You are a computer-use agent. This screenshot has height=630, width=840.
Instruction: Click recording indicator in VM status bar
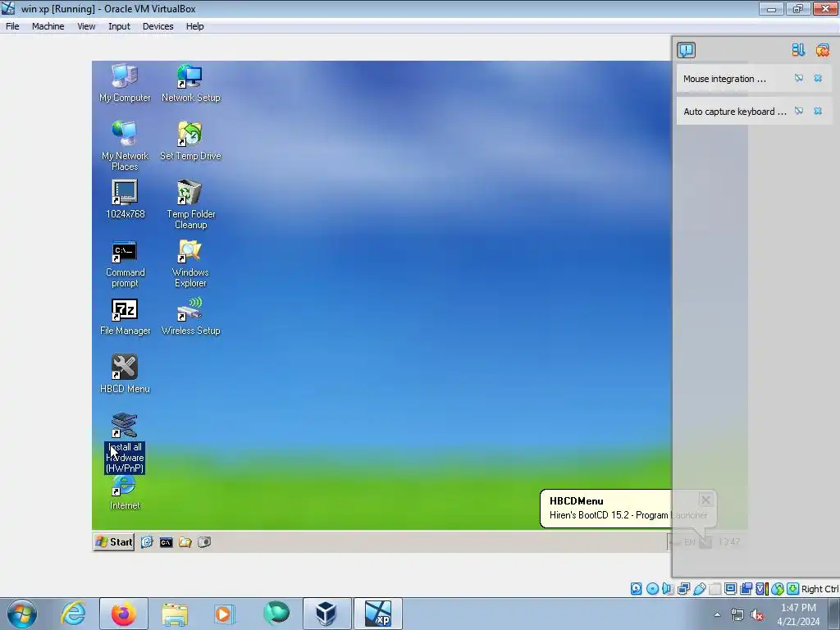(x=746, y=589)
